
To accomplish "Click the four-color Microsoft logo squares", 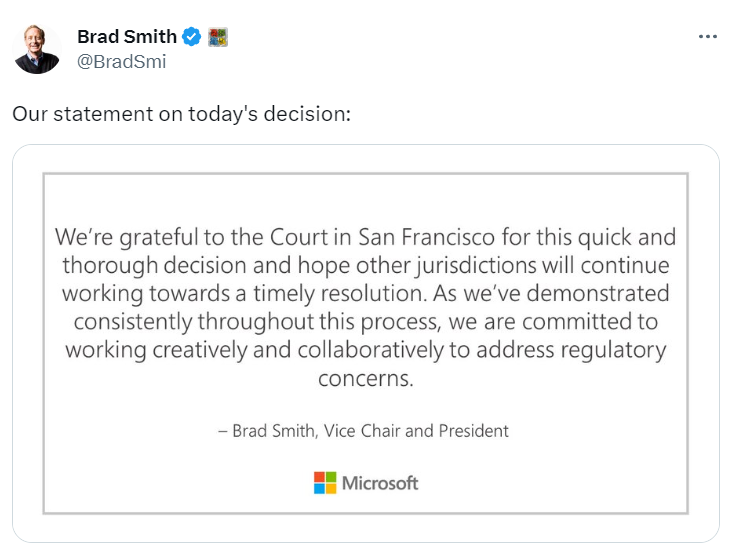I will (x=325, y=483).
